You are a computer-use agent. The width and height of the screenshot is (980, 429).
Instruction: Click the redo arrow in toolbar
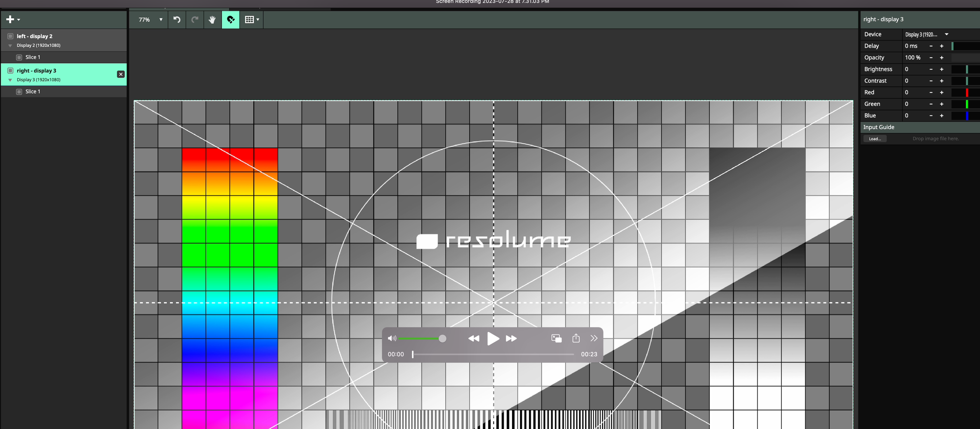pyautogui.click(x=195, y=19)
